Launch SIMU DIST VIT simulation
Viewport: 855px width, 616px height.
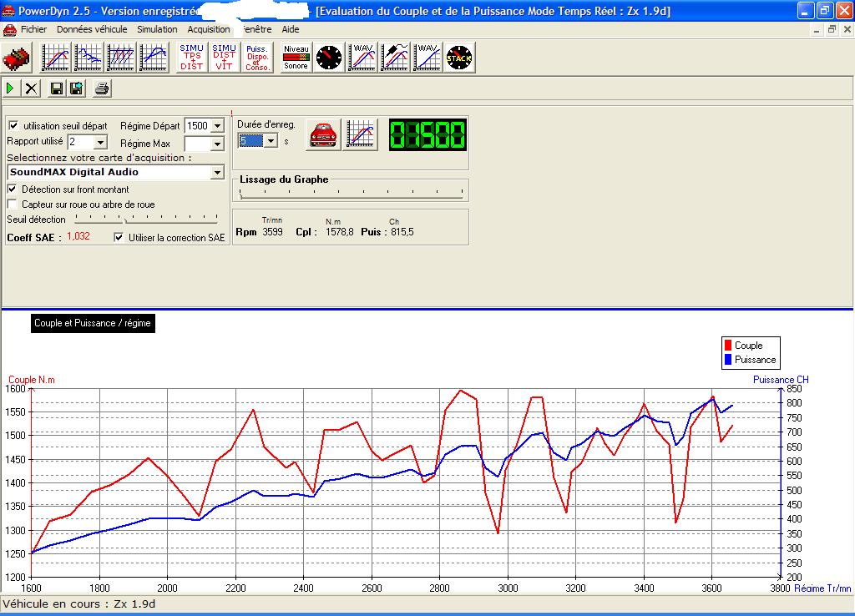224,58
